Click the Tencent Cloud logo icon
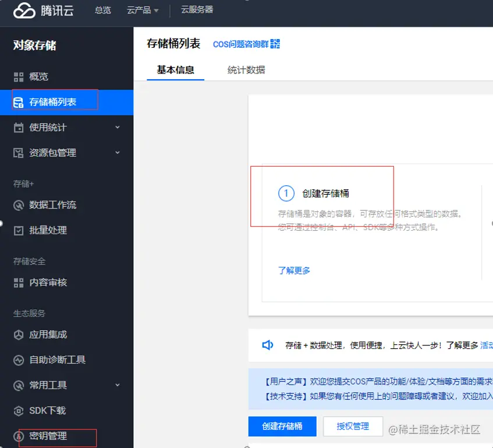The image size is (493, 448). click(x=24, y=10)
